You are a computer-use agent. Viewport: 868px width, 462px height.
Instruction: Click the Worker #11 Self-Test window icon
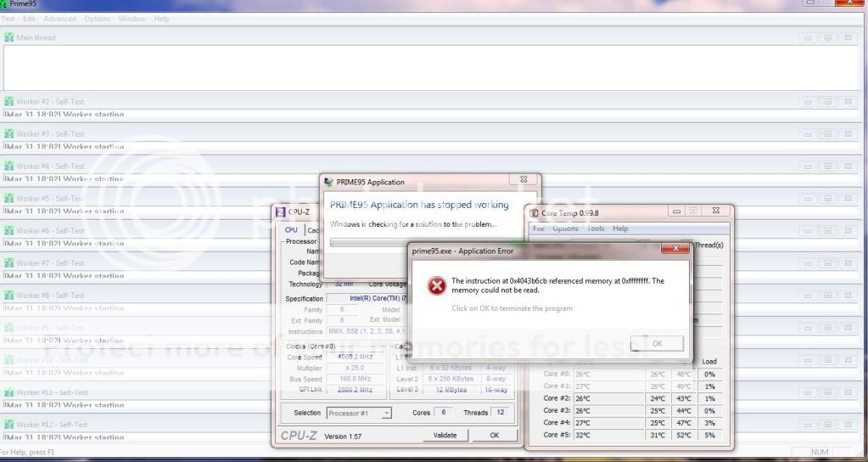pos(8,392)
